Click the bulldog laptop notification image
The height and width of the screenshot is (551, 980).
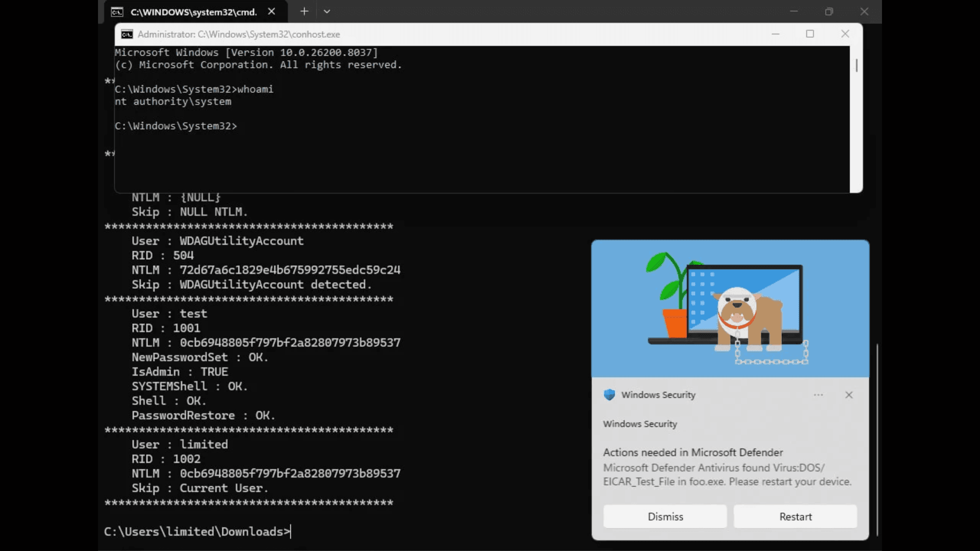tap(730, 309)
